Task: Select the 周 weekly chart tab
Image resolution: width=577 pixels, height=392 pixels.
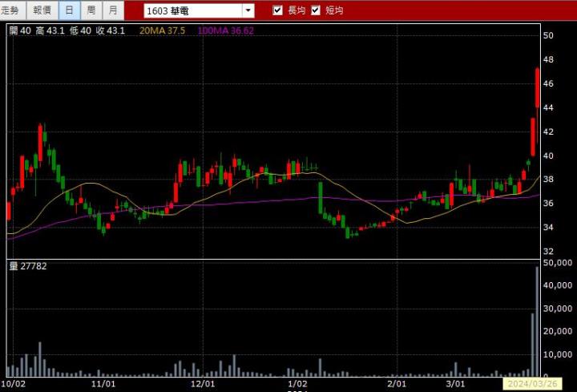Action: [x=91, y=10]
